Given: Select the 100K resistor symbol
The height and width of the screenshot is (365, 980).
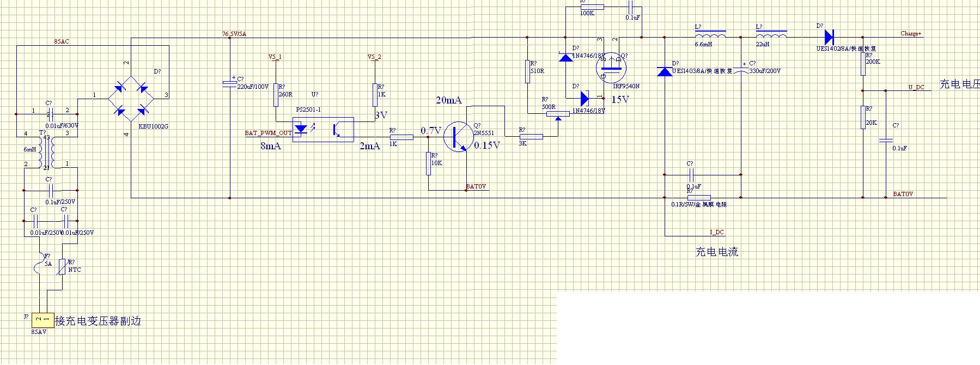Looking at the screenshot, I should click(x=592, y=7).
